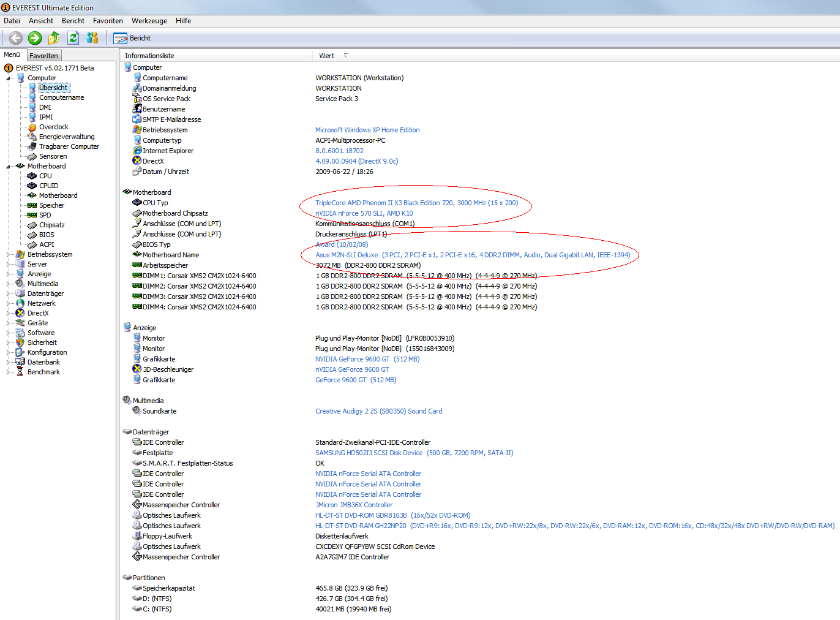
Task: Expand the Anzeige tree node
Action: click(9, 274)
